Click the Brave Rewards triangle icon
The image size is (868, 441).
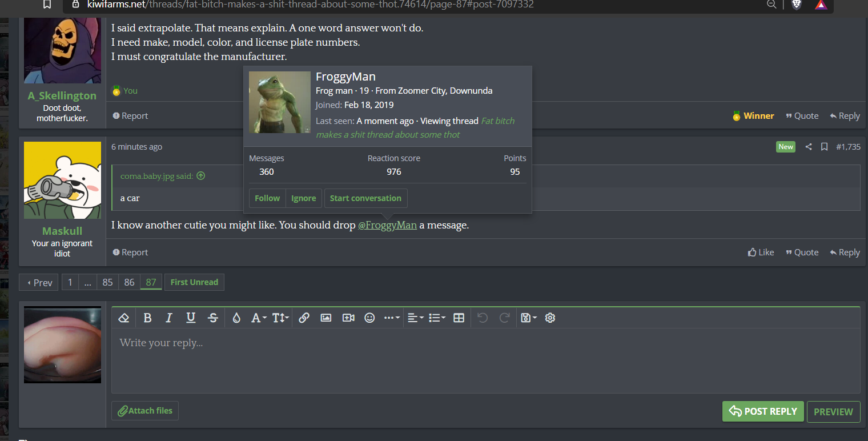(821, 5)
